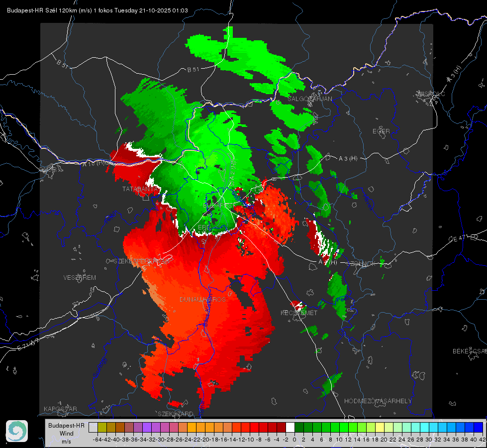
Task: Click the SALGOTARJAN city label
Action: pos(309,99)
